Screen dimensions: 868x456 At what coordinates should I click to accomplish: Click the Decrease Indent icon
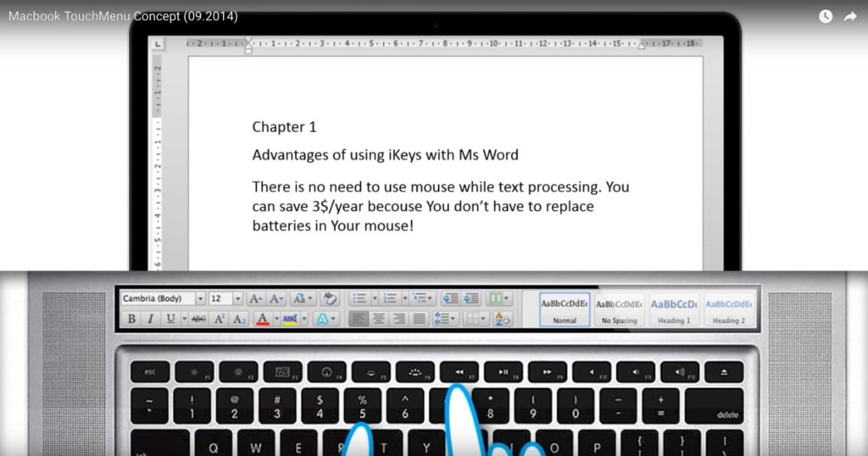pos(450,299)
